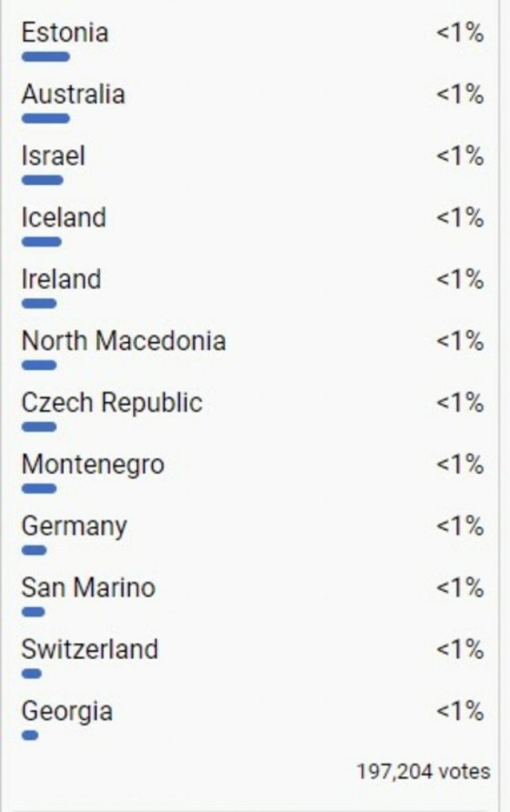Image resolution: width=510 pixels, height=812 pixels.
Task: Click the Czech Republic entry
Action: [112, 403]
